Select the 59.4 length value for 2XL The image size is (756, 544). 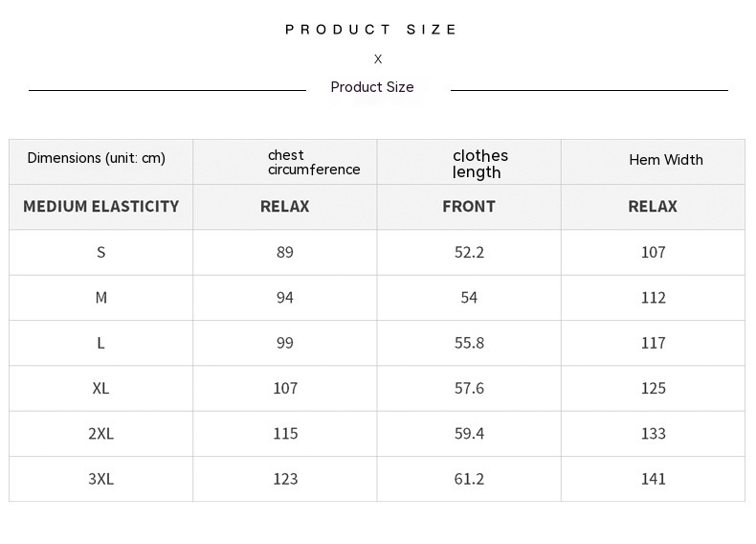pos(469,434)
